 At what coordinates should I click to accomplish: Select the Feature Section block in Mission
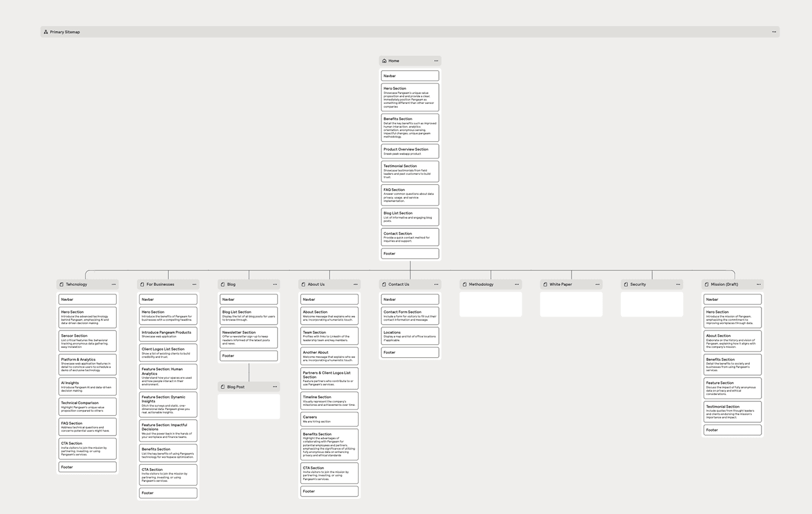[x=732, y=388]
